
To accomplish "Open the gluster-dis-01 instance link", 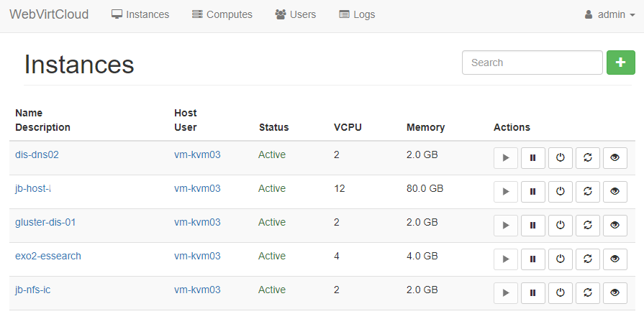I will click(x=45, y=222).
